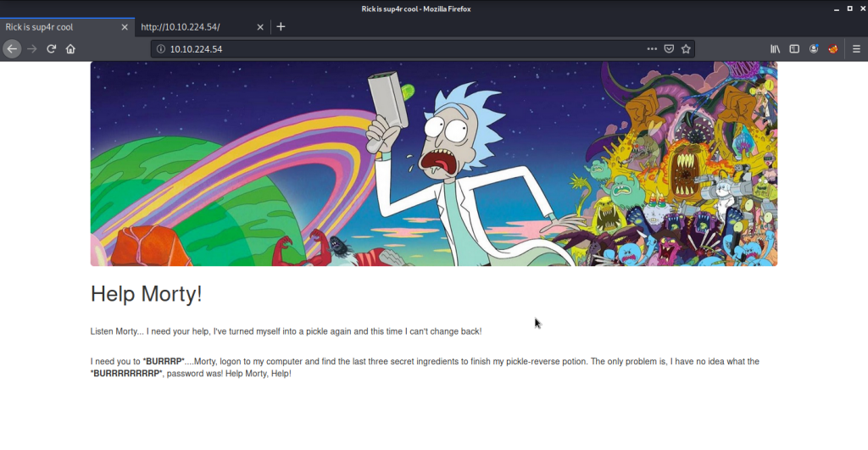This screenshot has height=450, width=868.
Task: Click the Back navigation arrow
Action: (x=12, y=49)
